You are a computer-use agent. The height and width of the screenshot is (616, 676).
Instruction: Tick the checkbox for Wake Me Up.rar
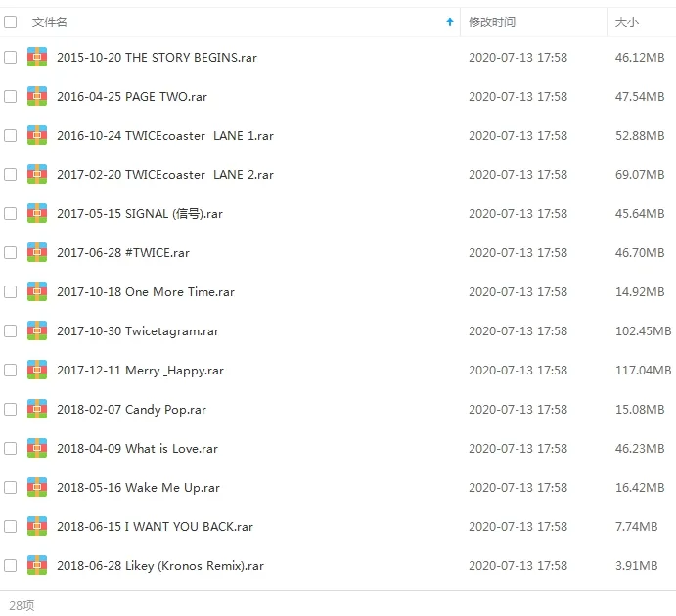[11, 488]
